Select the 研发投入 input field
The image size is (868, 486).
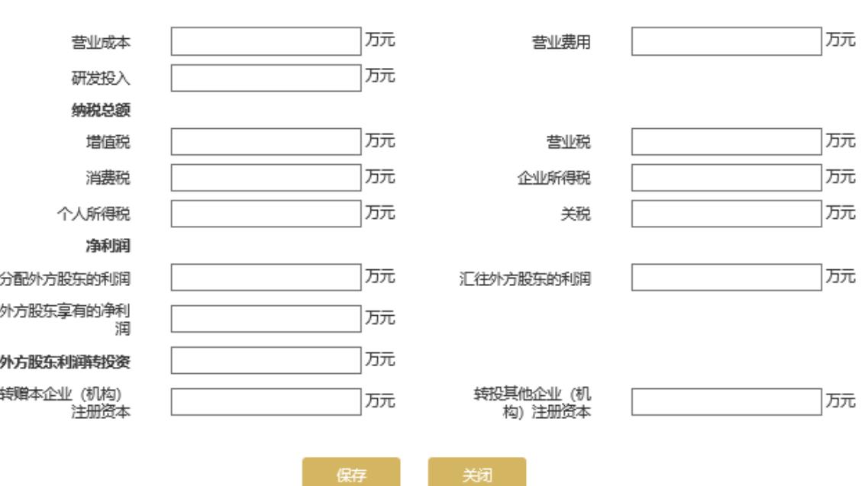click(266, 79)
